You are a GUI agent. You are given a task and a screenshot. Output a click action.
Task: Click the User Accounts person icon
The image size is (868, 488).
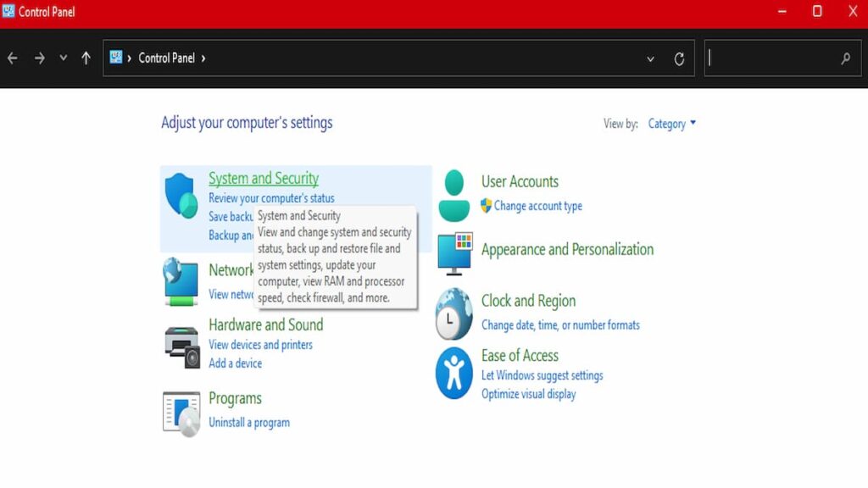(x=454, y=196)
